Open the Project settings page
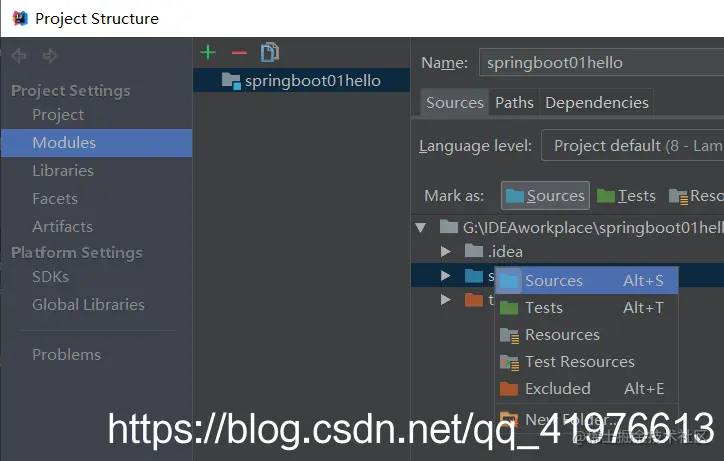The image size is (724, 461). [x=58, y=115]
